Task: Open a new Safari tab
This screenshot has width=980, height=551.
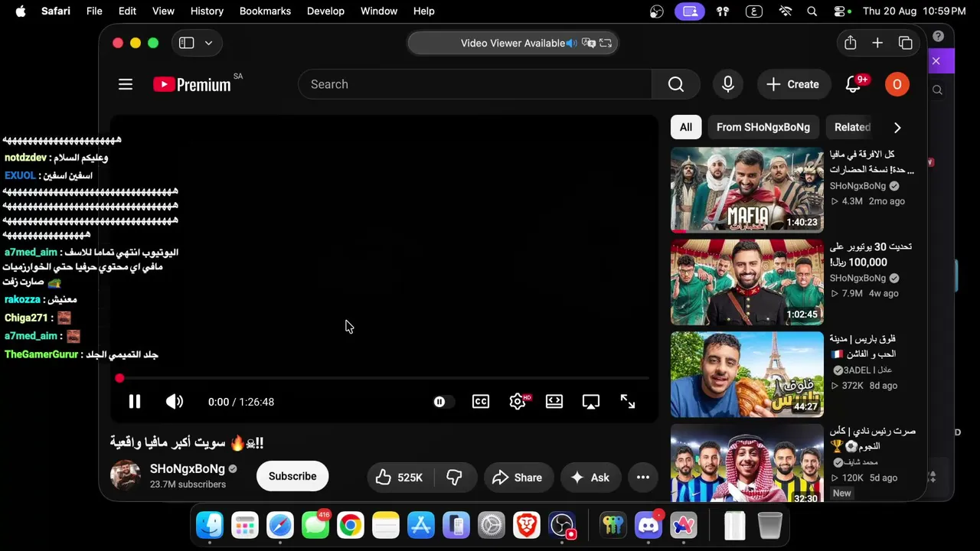Action: [877, 43]
